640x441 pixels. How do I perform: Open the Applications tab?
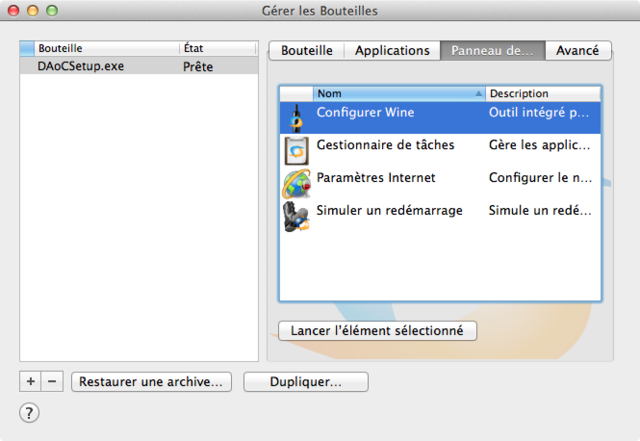pyautogui.click(x=392, y=50)
